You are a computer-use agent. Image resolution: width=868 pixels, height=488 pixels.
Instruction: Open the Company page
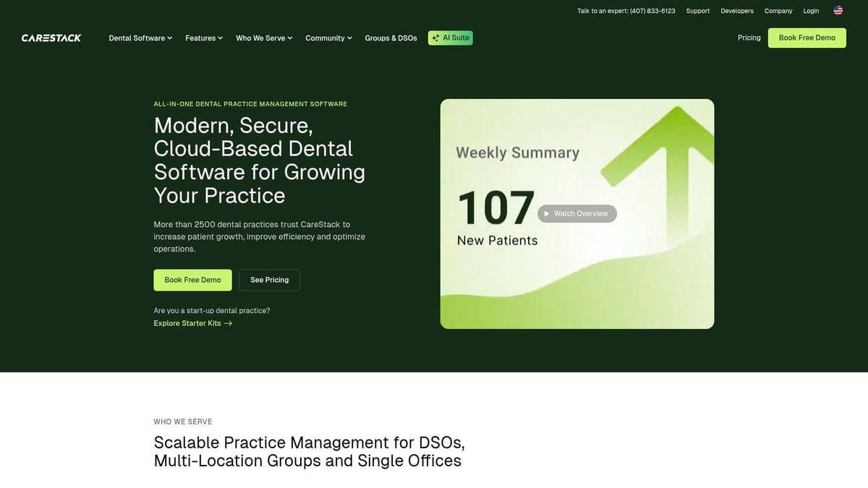[778, 11]
